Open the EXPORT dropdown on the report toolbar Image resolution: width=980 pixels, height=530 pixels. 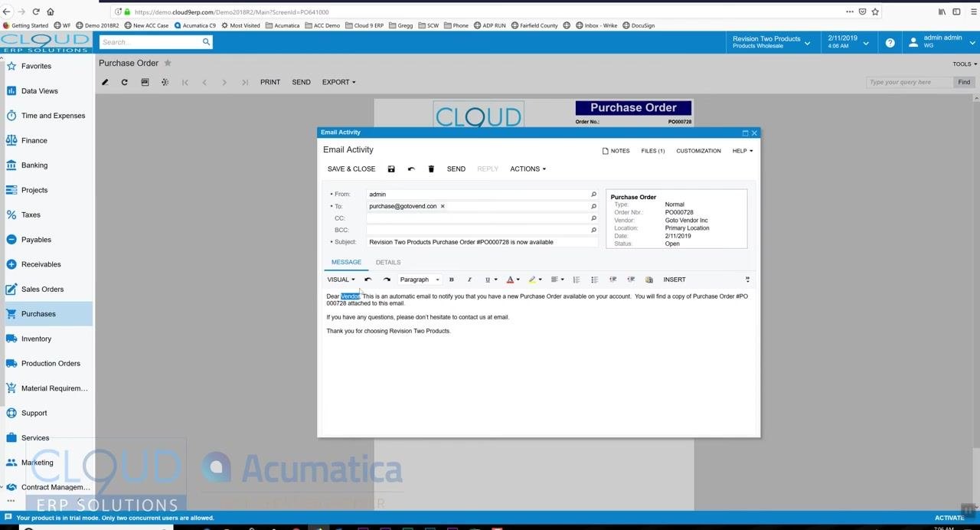(x=338, y=82)
